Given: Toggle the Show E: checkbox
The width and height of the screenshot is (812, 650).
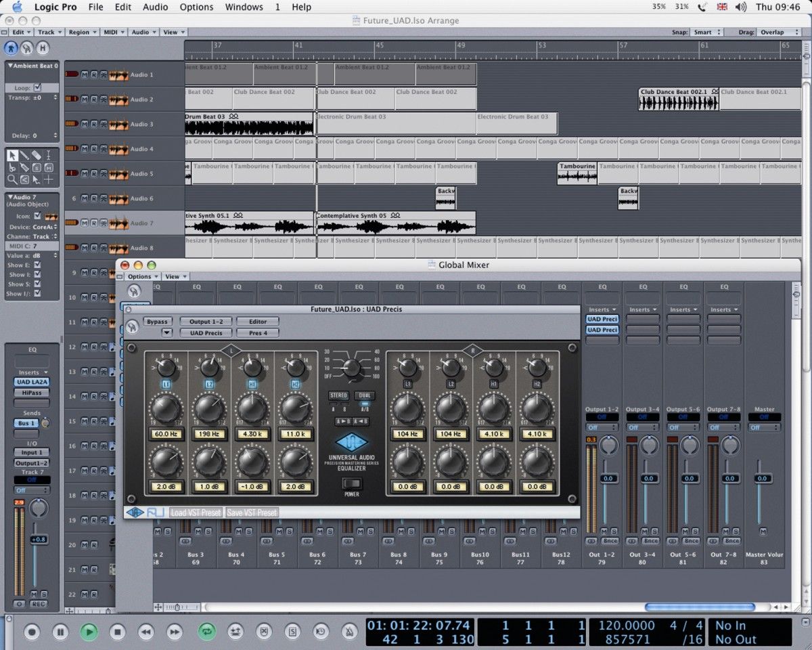Looking at the screenshot, I should pos(37,265).
